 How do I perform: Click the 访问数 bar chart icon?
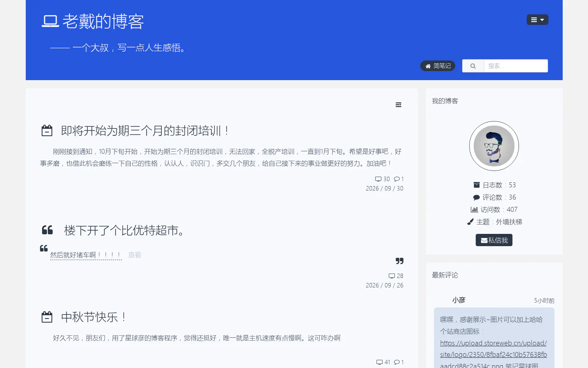(x=474, y=209)
